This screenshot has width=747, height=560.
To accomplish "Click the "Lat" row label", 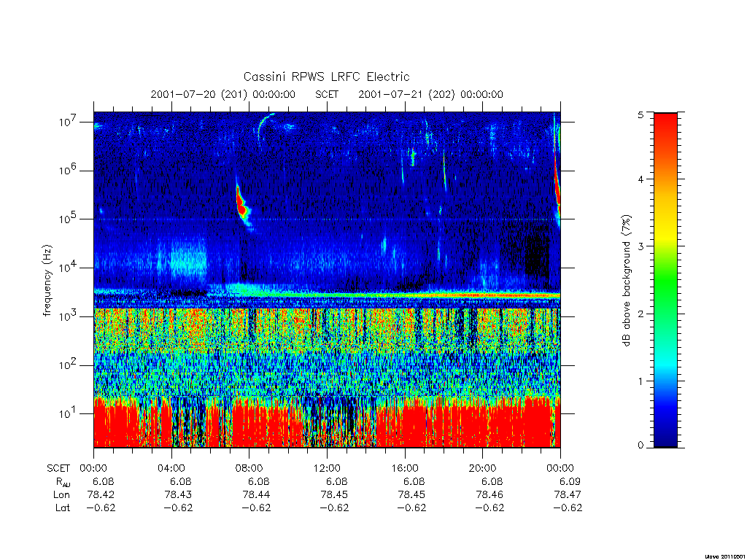I will coord(63,507).
